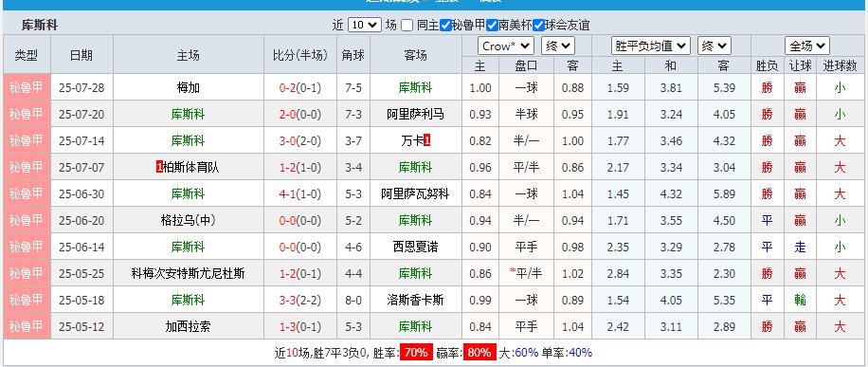This screenshot has width=868, height=367.
Task: Click the 60% over rate value
Action: [527, 353]
